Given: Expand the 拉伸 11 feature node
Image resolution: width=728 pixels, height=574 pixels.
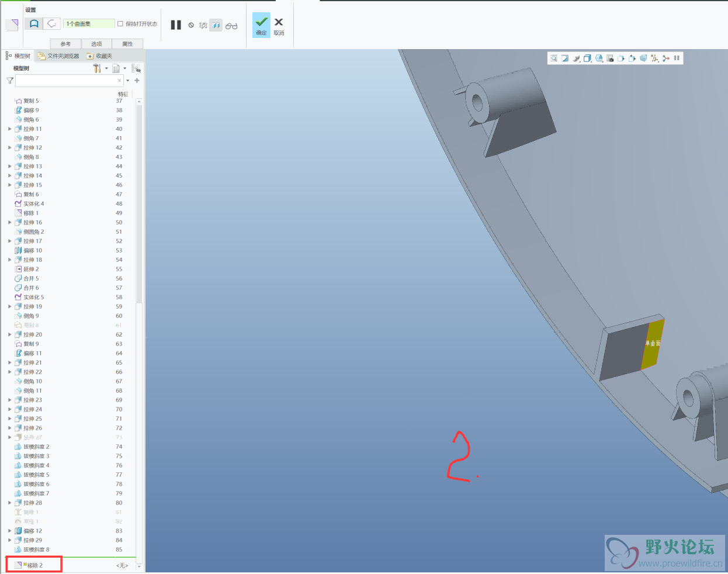Looking at the screenshot, I should coord(9,129).
